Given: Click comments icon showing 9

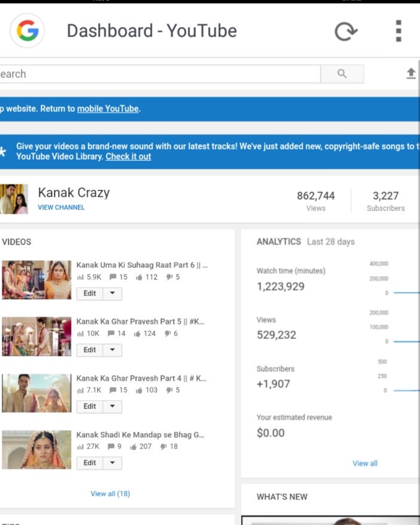Looking at the screenshot, I should [x=111, y=447].
